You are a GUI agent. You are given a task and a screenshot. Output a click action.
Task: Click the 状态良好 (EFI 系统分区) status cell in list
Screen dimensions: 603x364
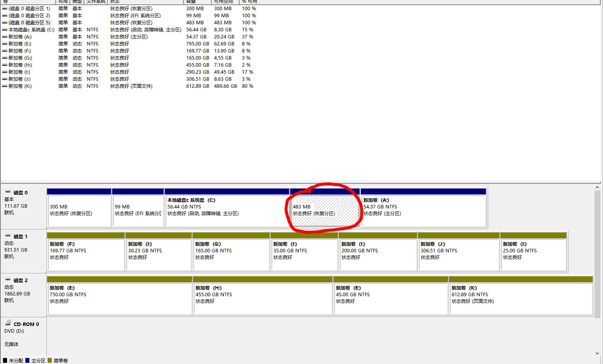(135, 15)
